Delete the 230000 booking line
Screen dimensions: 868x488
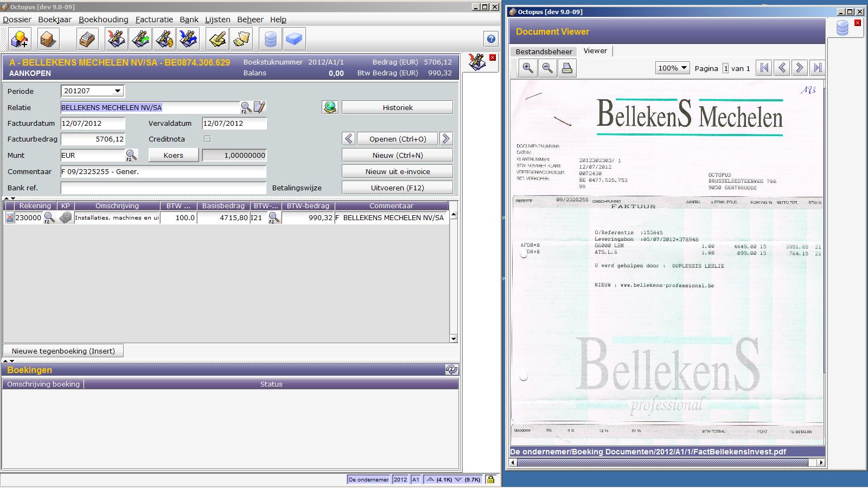pyautogui.click(x=10, y=217)
